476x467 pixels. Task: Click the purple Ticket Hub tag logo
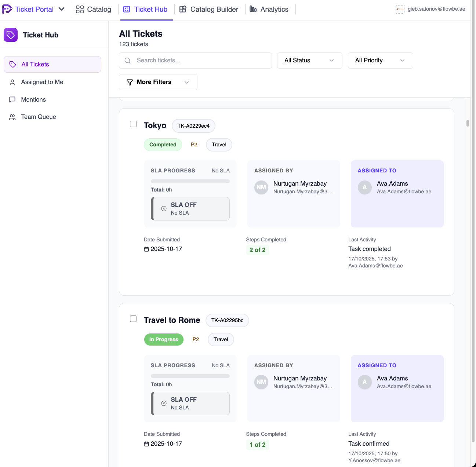pos(11,35)
